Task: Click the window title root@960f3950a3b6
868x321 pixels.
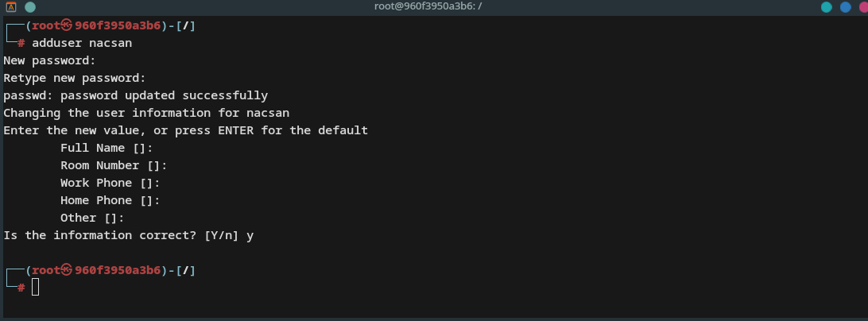Action: (x=428, y=6)
